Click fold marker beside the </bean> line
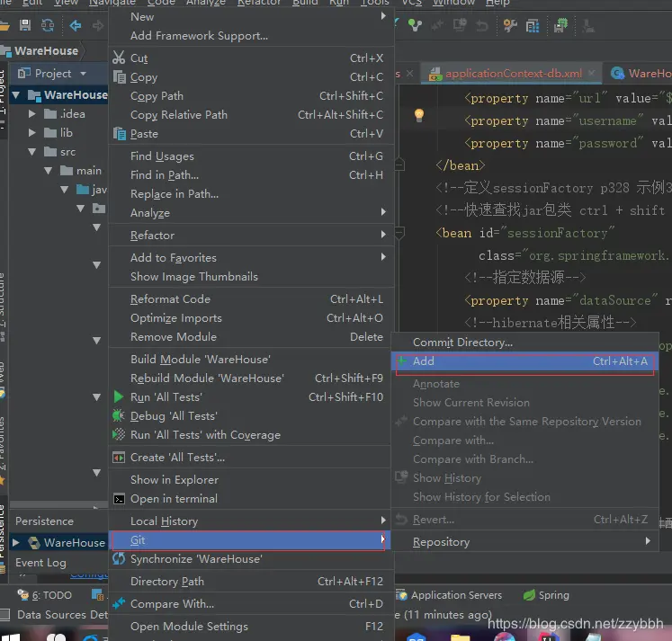Screen dimensions: 672x641 point(399,165)
